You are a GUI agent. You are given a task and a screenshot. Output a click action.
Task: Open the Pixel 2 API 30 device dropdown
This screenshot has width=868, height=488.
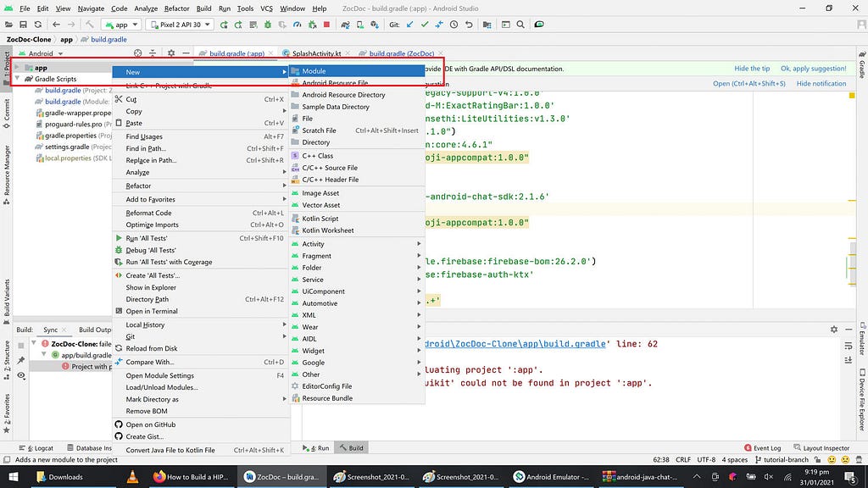180,25
